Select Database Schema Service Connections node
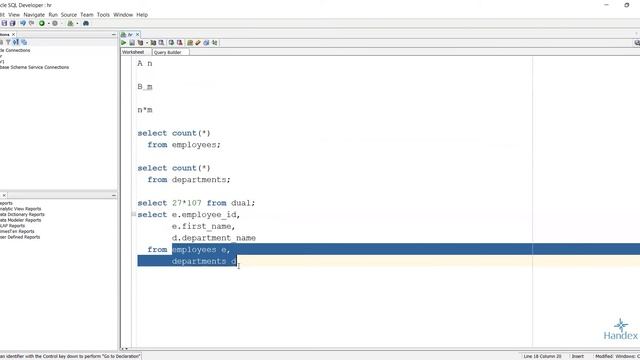 point(34,67)
